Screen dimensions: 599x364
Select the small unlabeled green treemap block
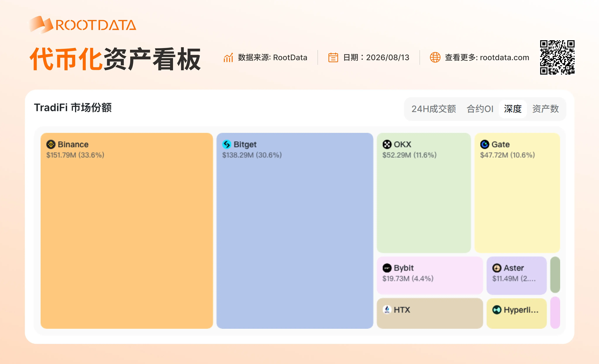[x=555, y=275]
